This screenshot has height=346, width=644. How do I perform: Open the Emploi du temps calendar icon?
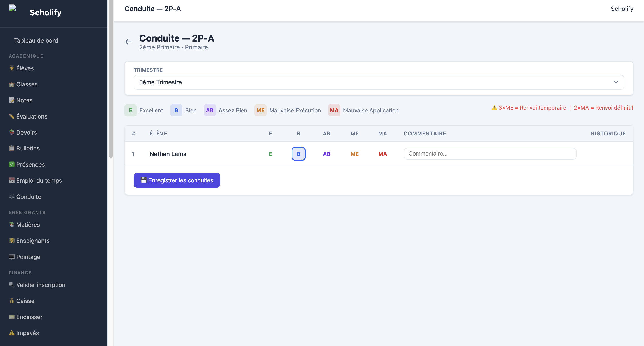11,180
